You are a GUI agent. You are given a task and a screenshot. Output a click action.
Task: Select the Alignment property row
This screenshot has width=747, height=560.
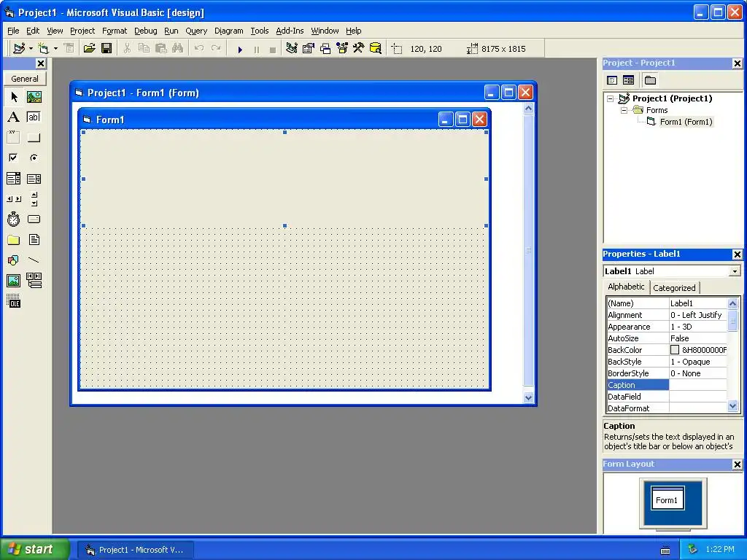click(x=667, y=315)
